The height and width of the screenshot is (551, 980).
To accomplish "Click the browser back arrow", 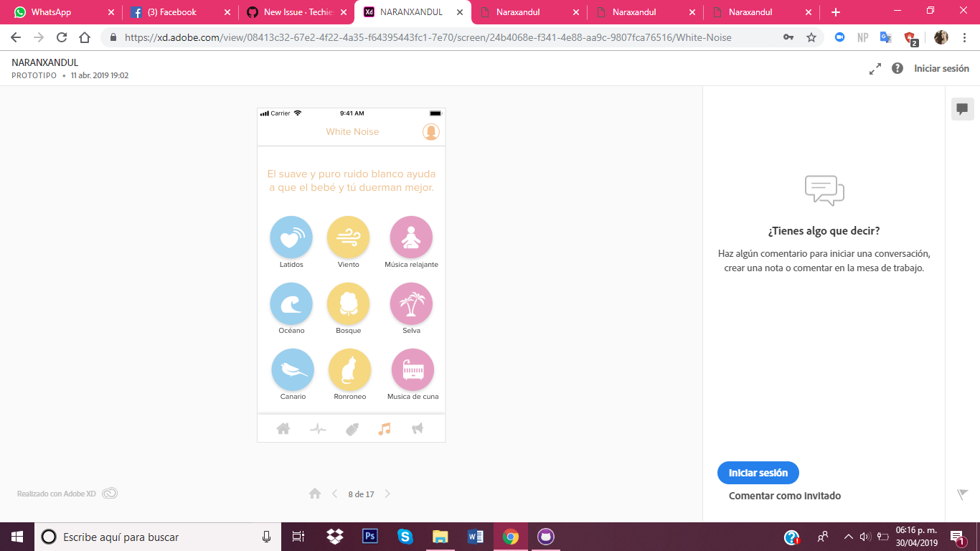I will coord(16,37).
